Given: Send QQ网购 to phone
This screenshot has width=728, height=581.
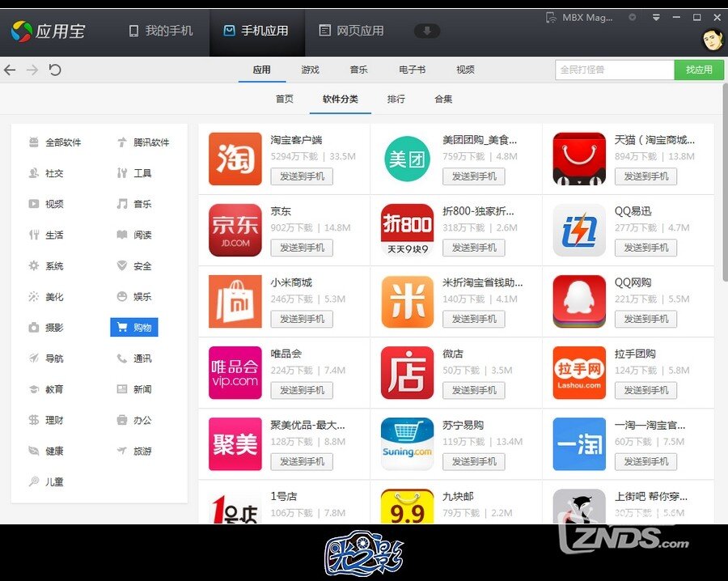Looking at the screenshot, I should pos(645,319).
